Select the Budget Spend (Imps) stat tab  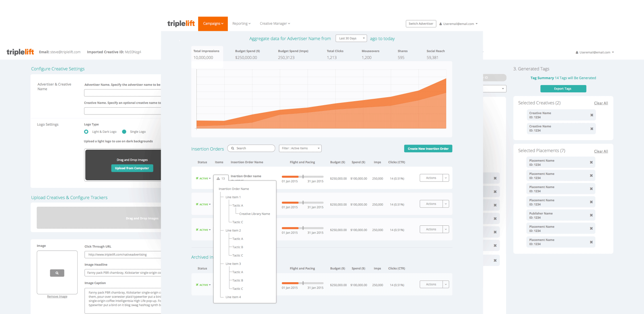coord(293,54)
